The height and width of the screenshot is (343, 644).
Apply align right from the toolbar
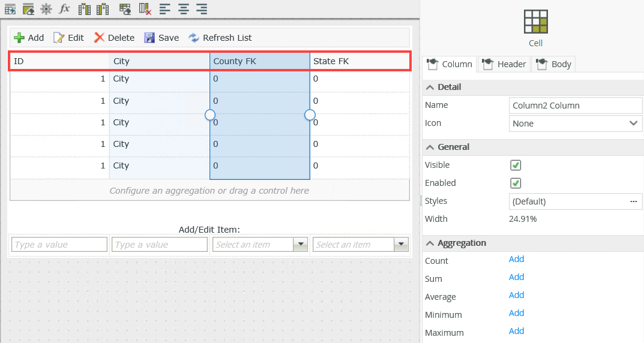coord(202,9)
